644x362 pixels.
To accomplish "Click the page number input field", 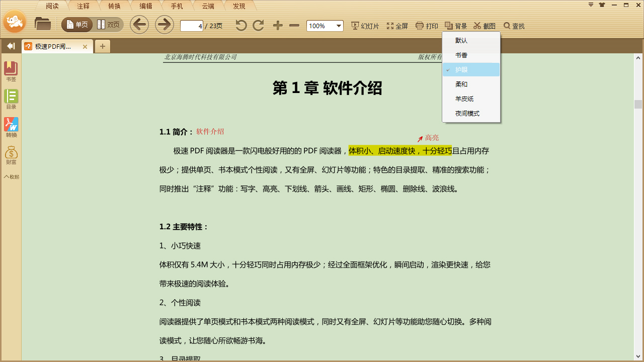I will click(x=191, y=26).
